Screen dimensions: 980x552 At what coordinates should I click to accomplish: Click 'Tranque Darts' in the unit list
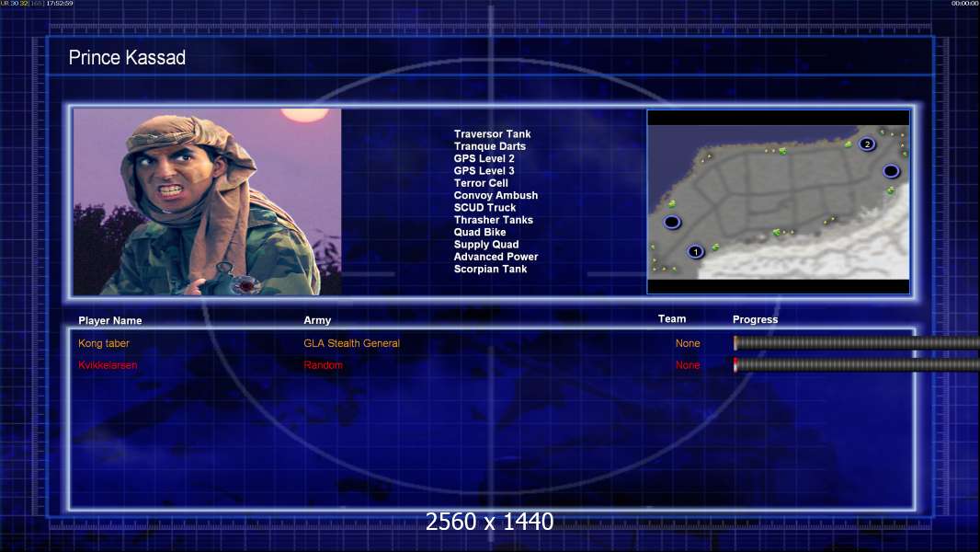(489, 146)
